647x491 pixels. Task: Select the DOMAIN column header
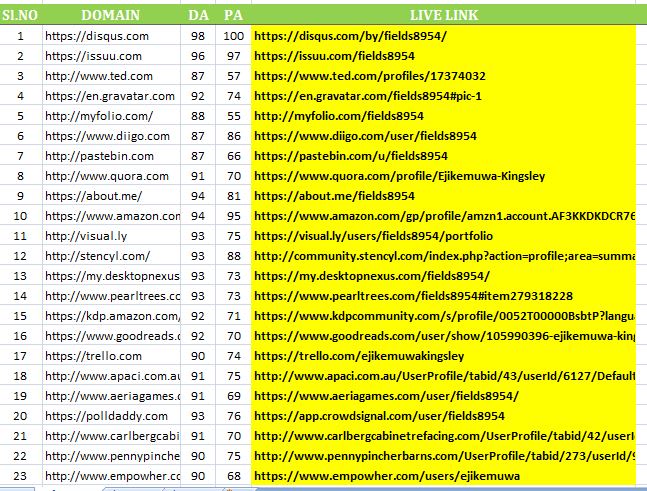click(111, 15)
